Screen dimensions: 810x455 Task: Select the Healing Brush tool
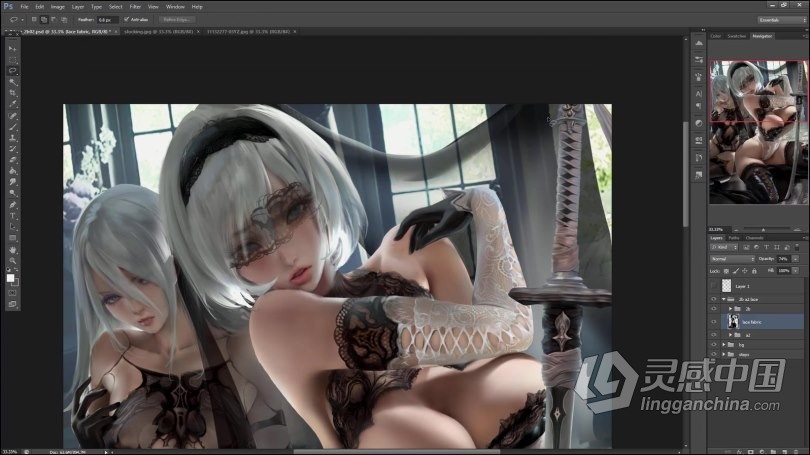[12, 116]
